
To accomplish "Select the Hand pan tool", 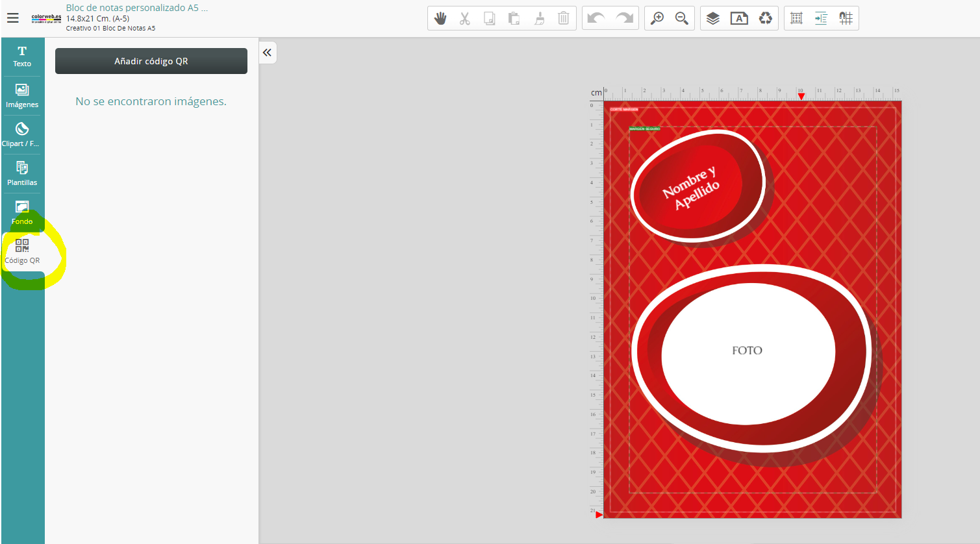I will (x=440, y=18).
